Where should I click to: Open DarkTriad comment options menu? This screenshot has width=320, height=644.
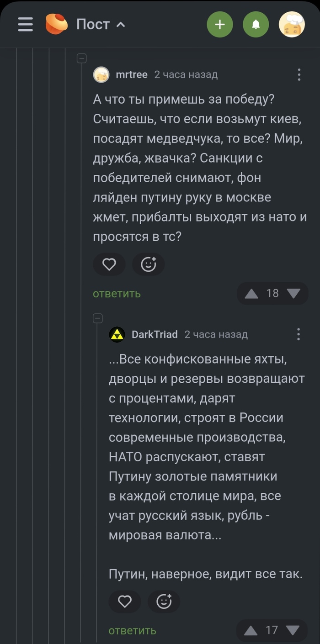pos(299,334)
